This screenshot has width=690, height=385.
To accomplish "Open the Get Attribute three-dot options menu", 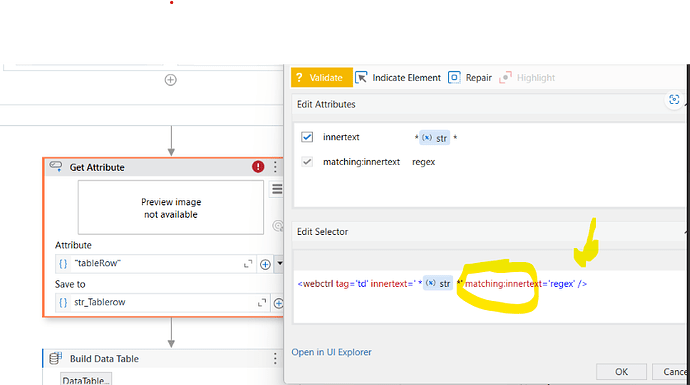I will point(275,167).
